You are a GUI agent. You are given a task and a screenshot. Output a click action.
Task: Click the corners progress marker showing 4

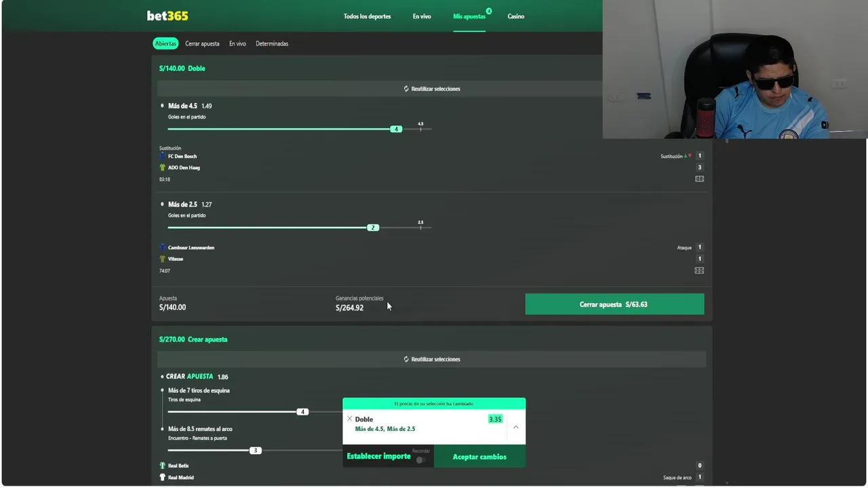click(x=302, y=411)
